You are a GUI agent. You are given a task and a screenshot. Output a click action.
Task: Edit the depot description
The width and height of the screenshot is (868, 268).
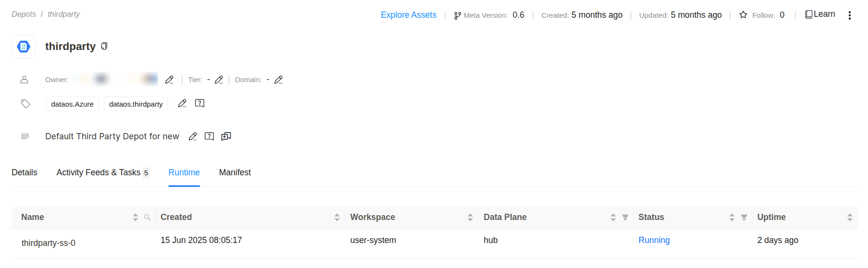(193, 136)
